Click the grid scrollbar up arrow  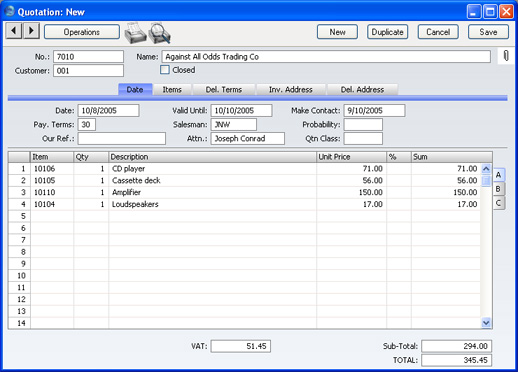click(x=486, y=169)
